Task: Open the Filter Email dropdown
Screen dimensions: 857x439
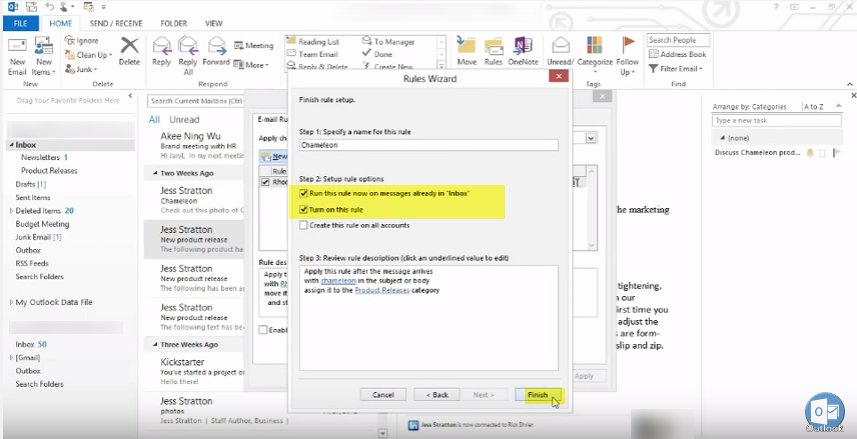Action: (676, 68)
